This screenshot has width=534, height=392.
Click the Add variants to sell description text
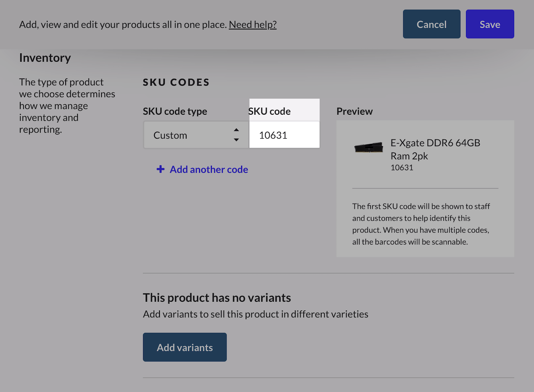pyautogui.click(x=256, y=314)
